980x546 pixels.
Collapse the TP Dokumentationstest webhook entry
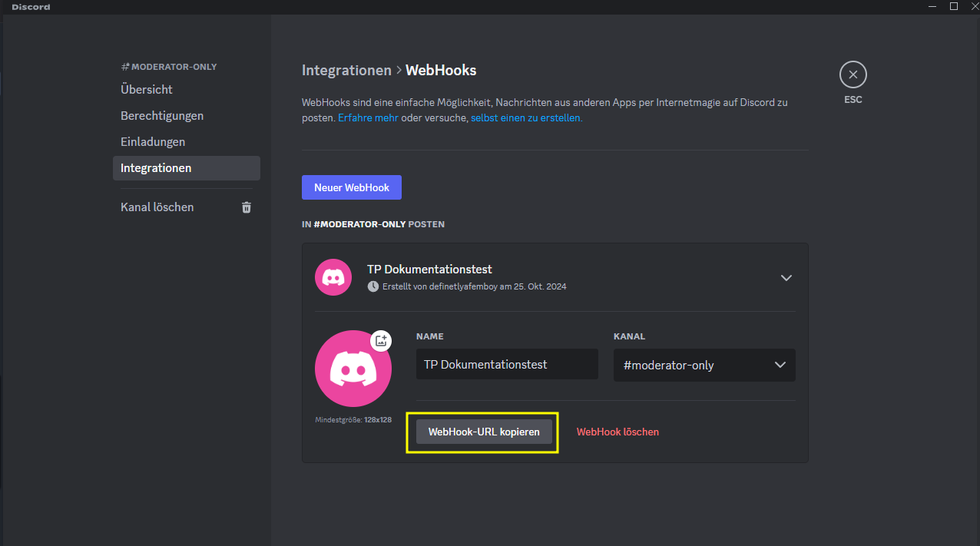(786, 278)
